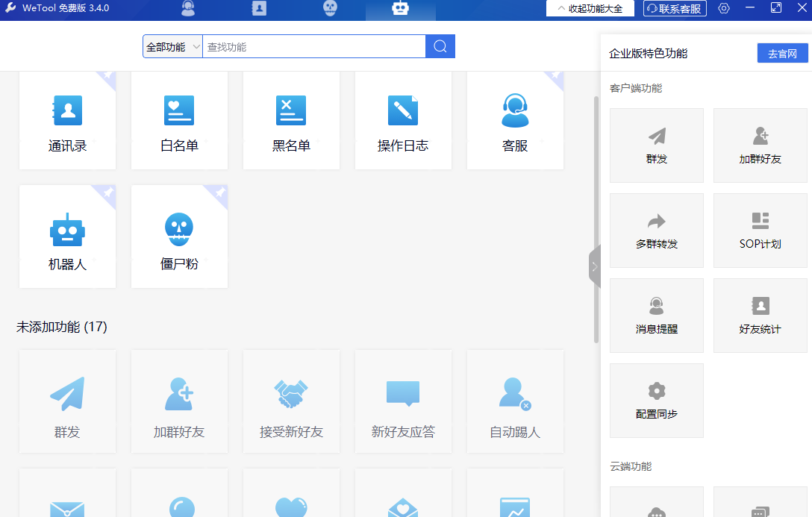Select 自动踢人 in the unadded features list

point(515,403)
